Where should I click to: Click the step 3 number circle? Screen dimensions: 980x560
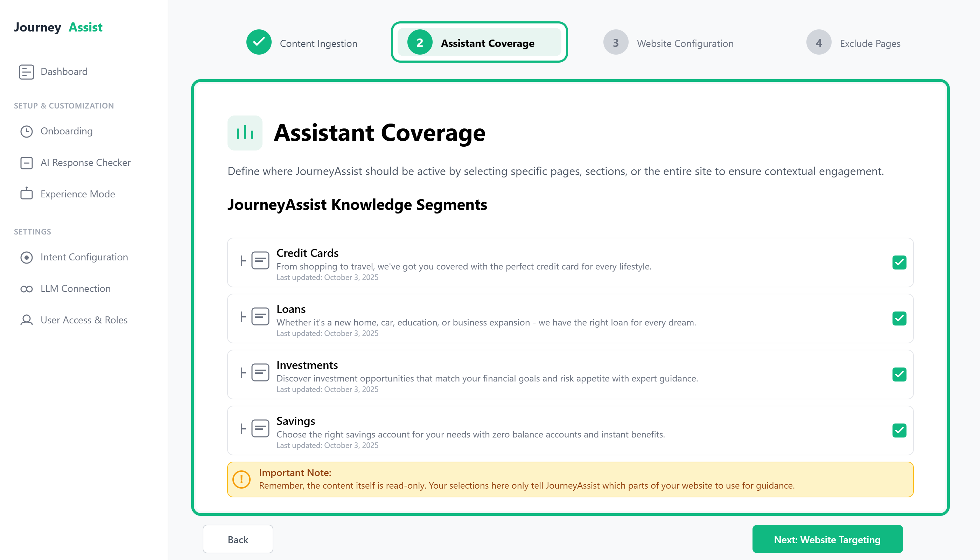pos(616,42)
